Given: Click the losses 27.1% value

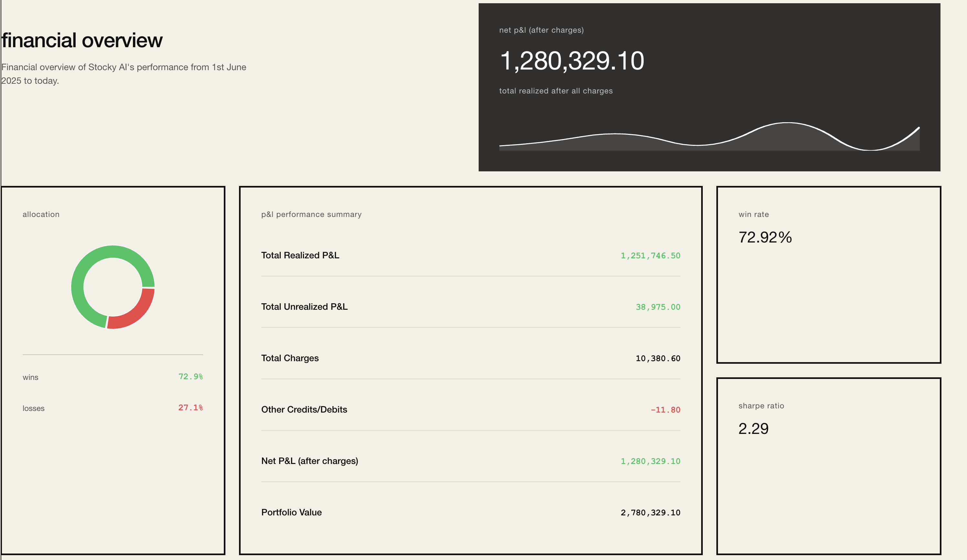Looking at the screenshot, I should [191, 408].
